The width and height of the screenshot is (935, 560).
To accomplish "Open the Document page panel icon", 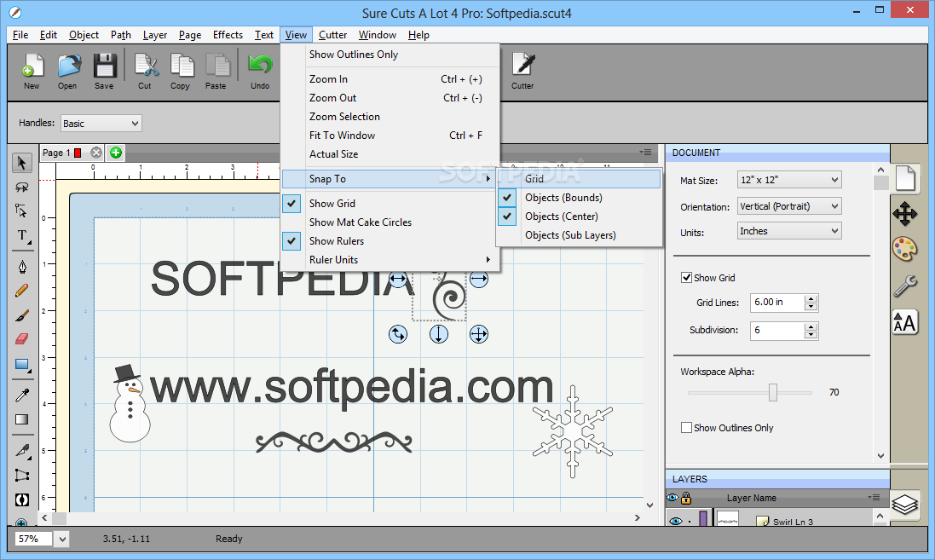I will coord(904,178).
